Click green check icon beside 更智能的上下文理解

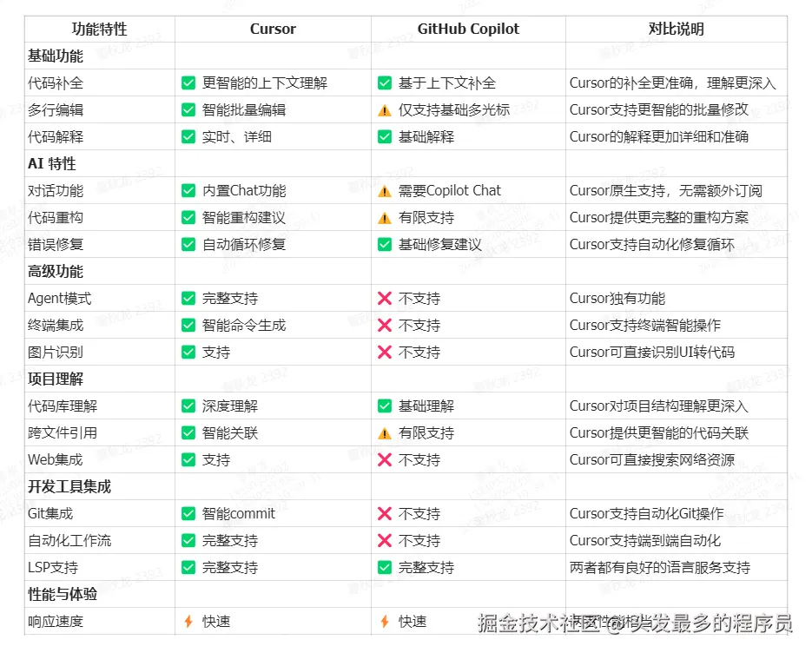pos(188,82)
